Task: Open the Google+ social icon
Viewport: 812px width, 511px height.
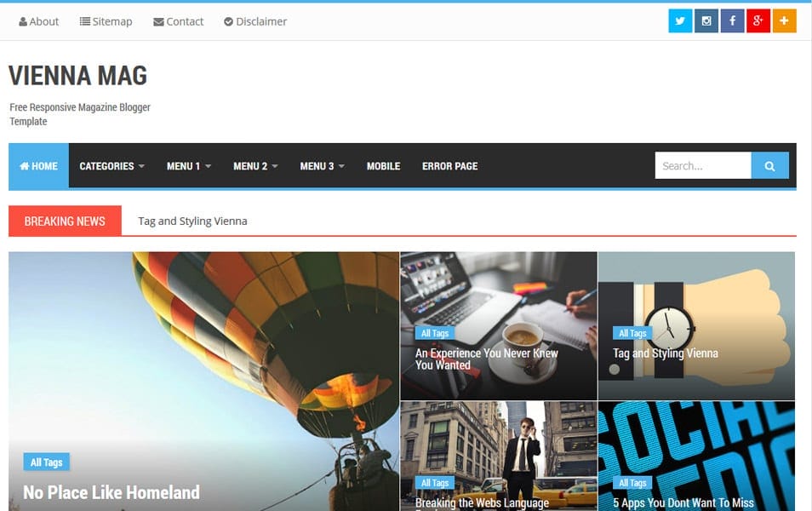Action: point(758,20)
